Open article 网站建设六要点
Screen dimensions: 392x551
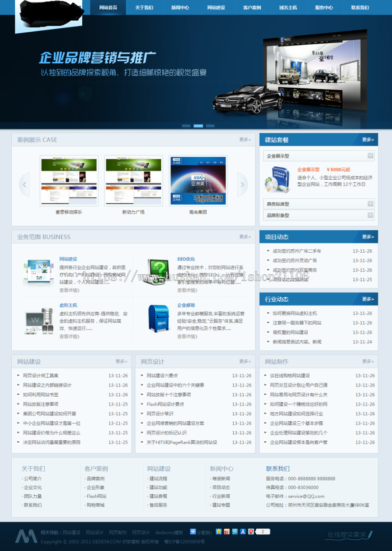tap(162, 375)
